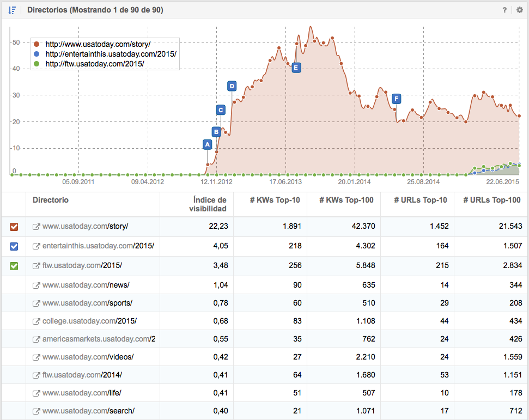Click external link icon for ftw.usatoday.com/2015/
Image resolution: width=529 pixels, height=420 pixels.
[37, 266]
